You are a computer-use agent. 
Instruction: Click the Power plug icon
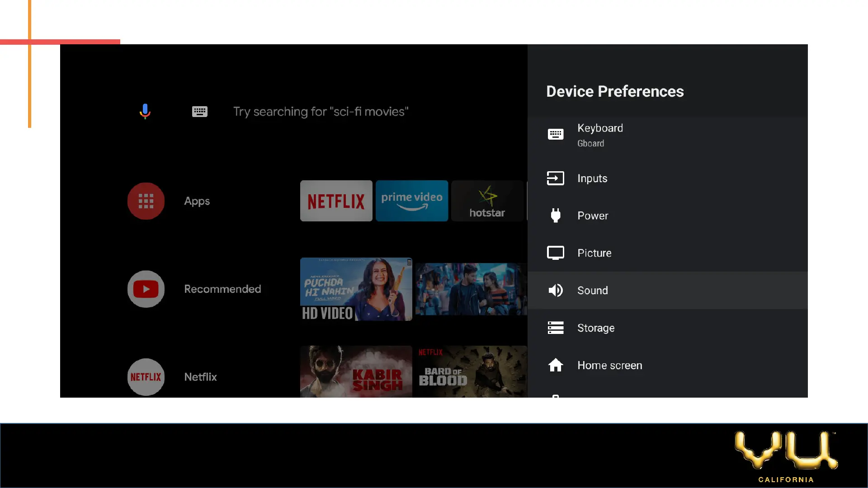[555, 216]
